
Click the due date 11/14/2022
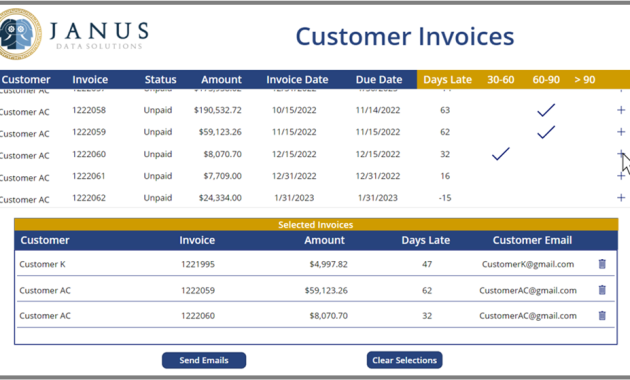pyautogui.click(x=378, y=110)
